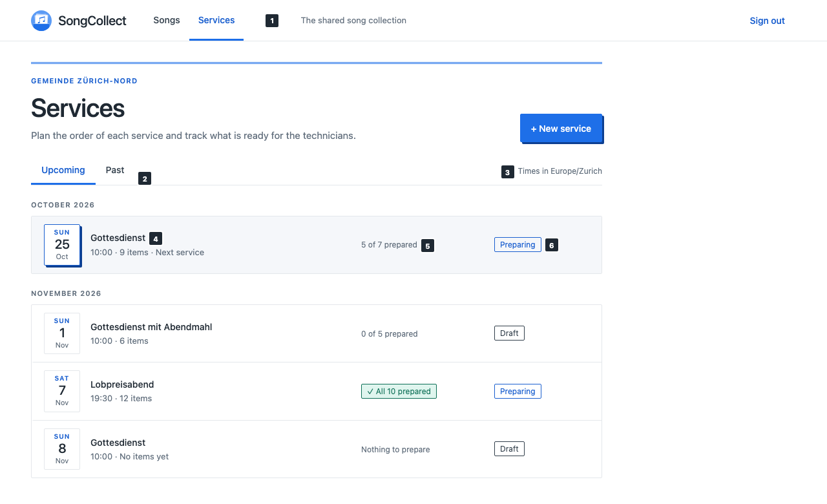The height and width of the screenshot is (504, 827).
Task: Open the Lobpreisabend service
Action: [x=317, y=392]
